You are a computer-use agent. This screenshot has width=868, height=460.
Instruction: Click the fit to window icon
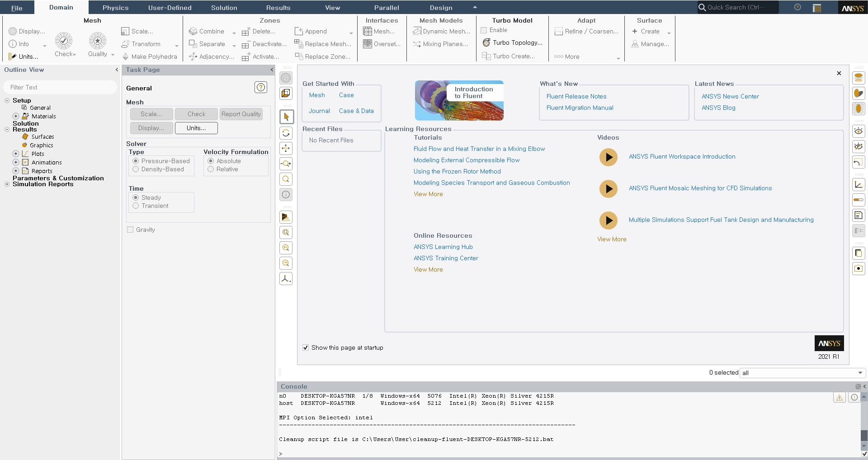[286, 232]
